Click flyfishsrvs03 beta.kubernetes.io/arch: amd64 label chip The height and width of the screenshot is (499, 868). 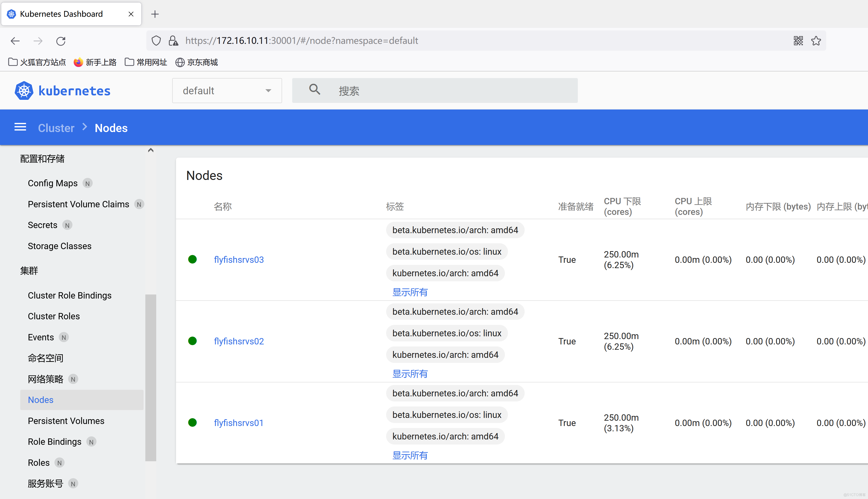(x=455, y=230)
